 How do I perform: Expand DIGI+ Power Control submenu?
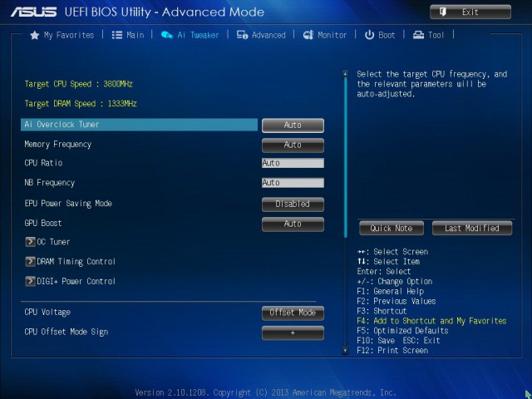click(x=71, y=281)
